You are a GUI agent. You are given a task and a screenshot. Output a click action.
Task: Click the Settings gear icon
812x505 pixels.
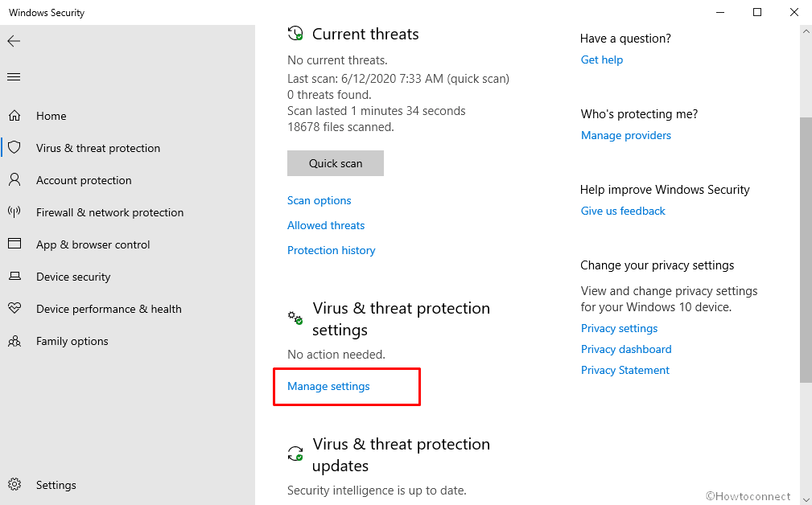click(x=14, y=484)
